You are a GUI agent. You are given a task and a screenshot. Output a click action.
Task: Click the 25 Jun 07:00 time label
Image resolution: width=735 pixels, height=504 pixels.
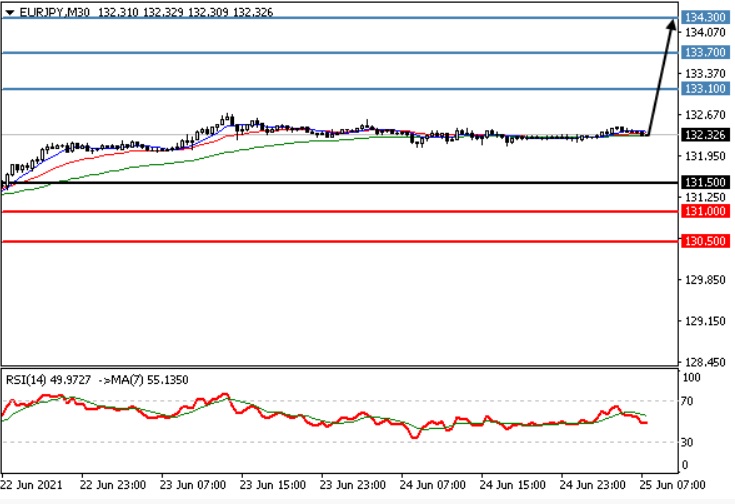(673, 485)
